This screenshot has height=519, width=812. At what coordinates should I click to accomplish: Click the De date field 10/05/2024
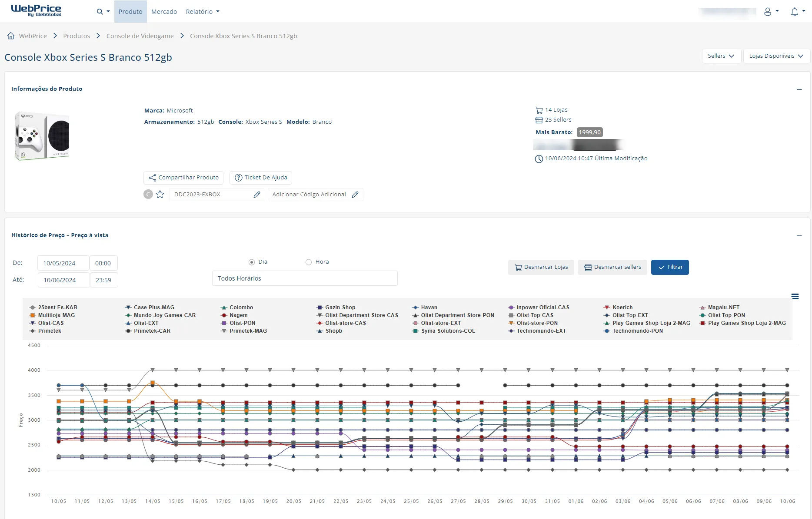click(x=63, y=263)
